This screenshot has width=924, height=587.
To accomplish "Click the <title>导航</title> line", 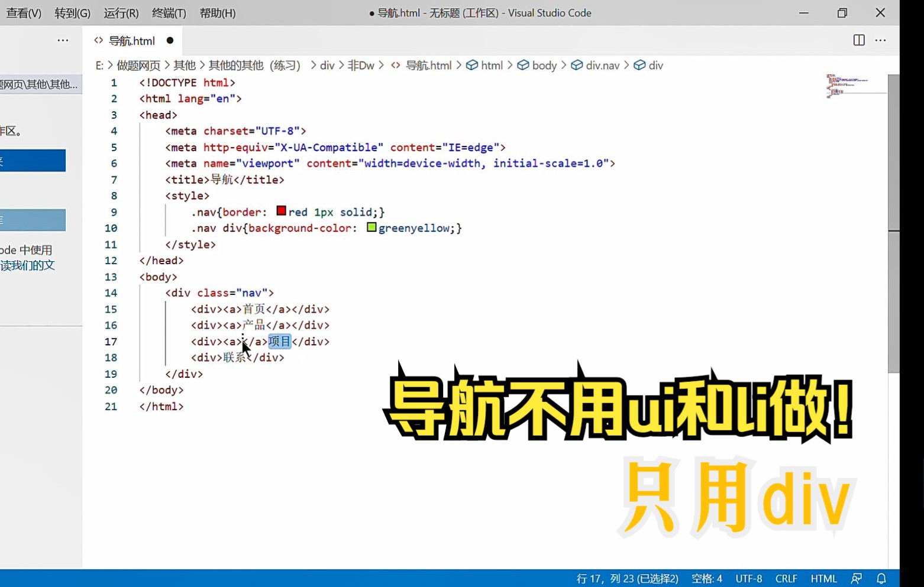I will click(225, 180).
